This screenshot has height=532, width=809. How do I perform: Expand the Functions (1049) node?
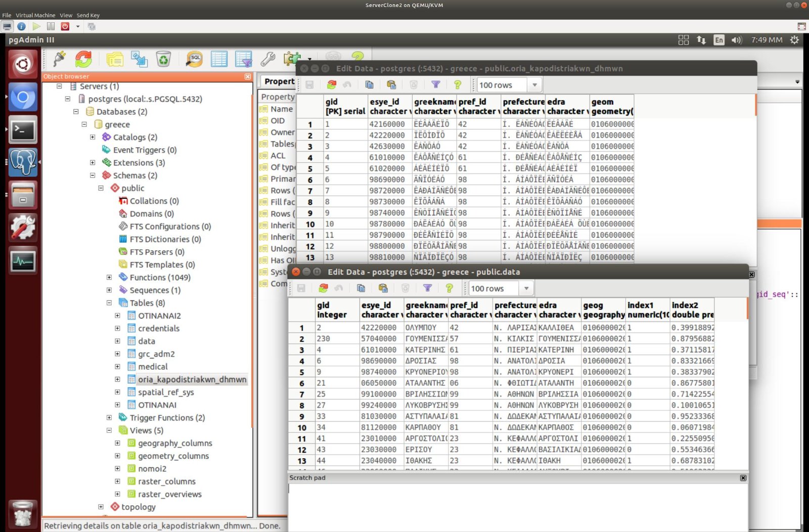[109, 277]
